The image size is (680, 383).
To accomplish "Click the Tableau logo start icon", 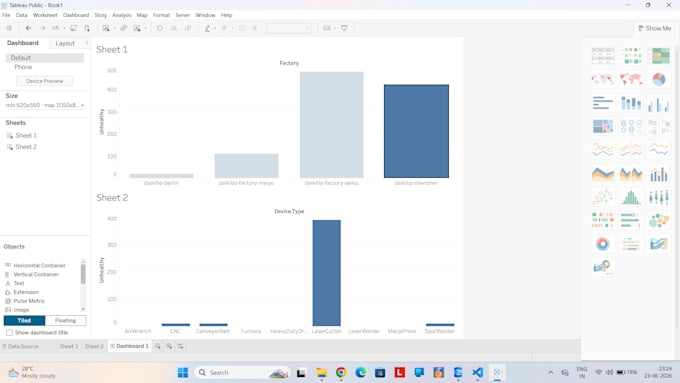I will coord(9,28).
